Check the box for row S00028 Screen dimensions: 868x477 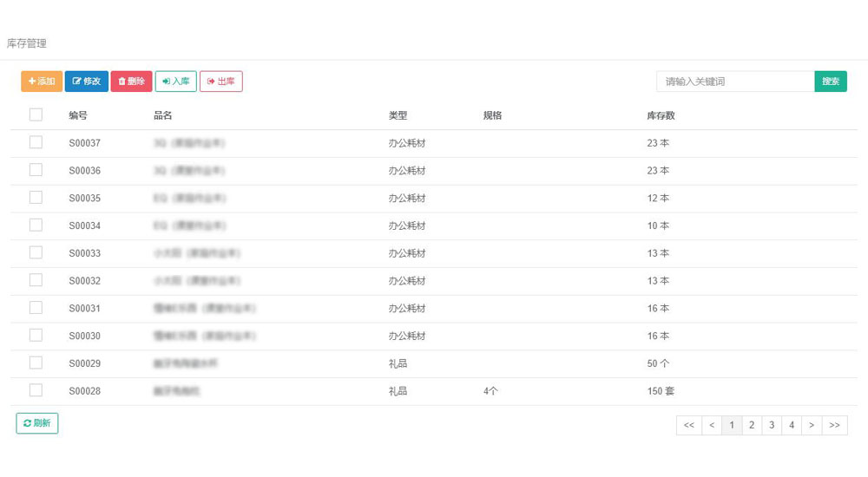click(36, 390)
